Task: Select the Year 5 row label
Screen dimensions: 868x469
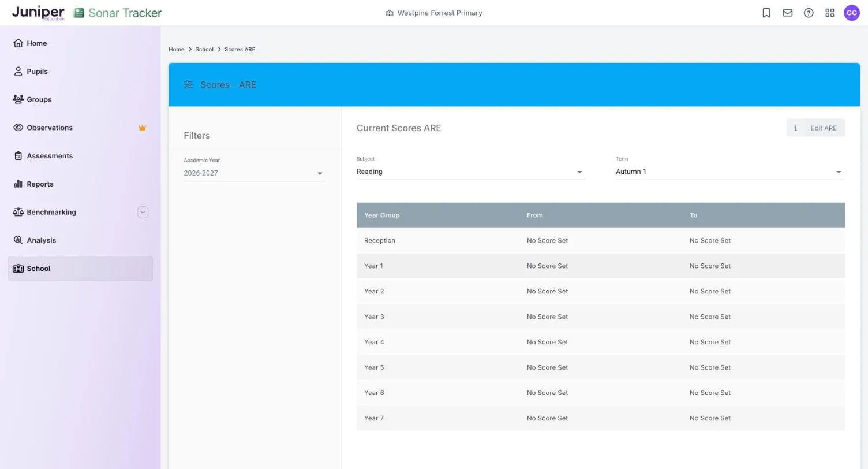Action: click(x=374, y=368)
